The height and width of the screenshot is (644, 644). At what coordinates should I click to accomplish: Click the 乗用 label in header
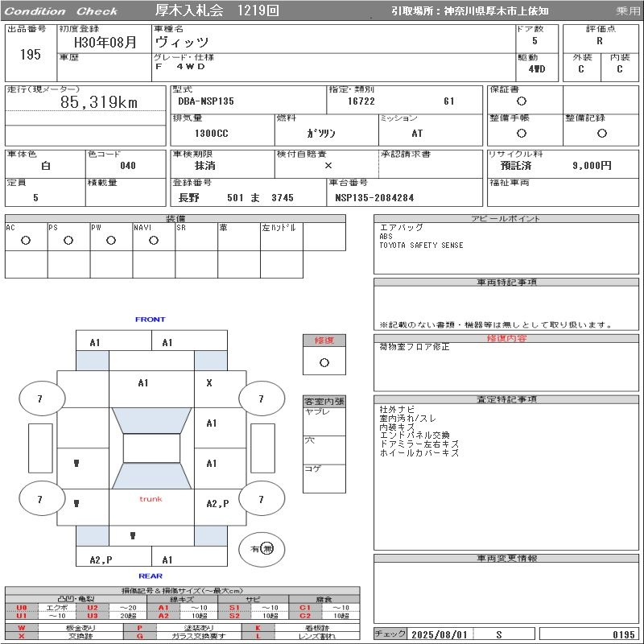(628, 11)
